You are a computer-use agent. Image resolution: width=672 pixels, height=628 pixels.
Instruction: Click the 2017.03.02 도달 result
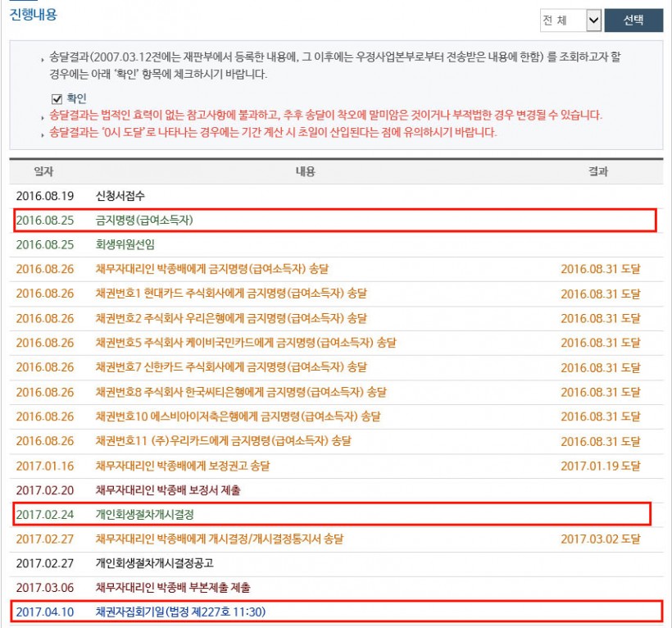click(x=601, y=539)
